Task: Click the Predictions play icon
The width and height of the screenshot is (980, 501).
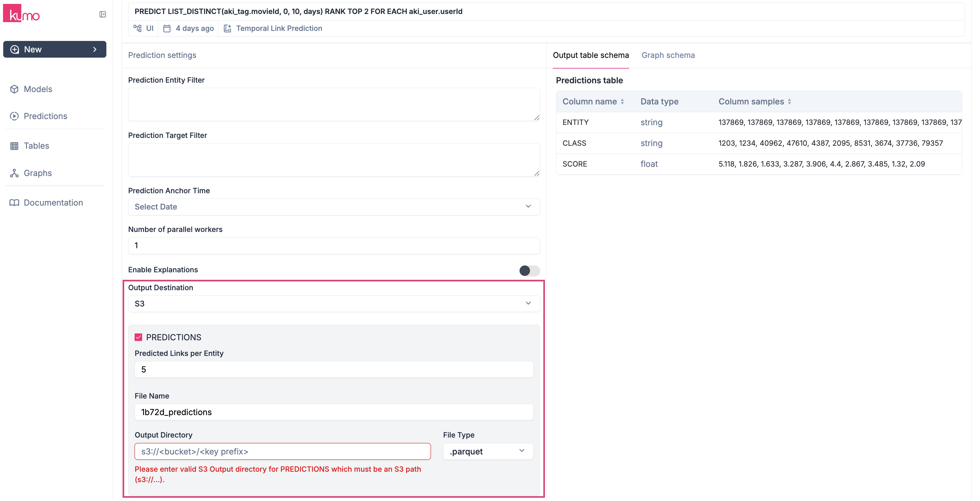Action: (14, 116)
